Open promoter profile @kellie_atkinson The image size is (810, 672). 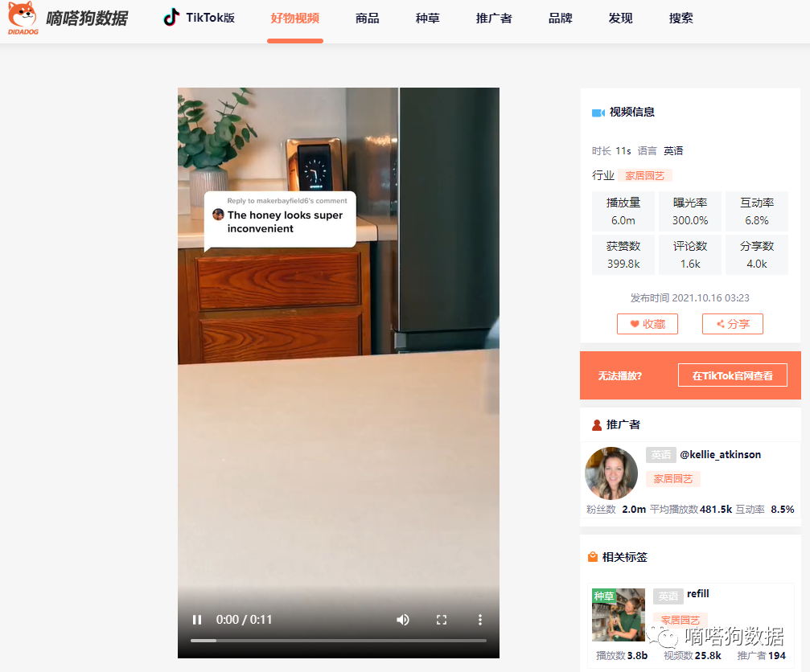coord(722,454)
